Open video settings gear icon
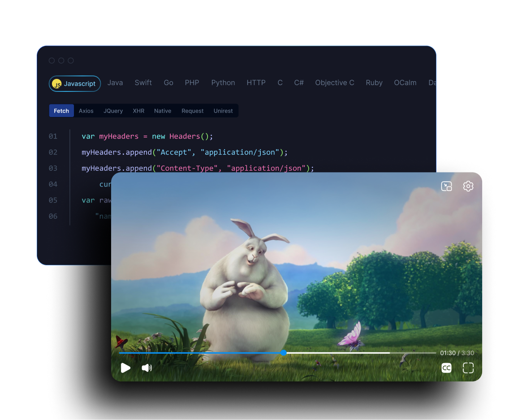The width and height of the screenshot is (509, 420). pyautogui.click(x=468, y=186)
